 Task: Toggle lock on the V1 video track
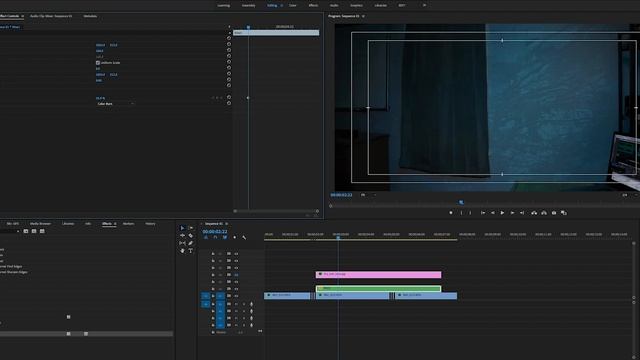pyautogui.click(x=213, y=296)
